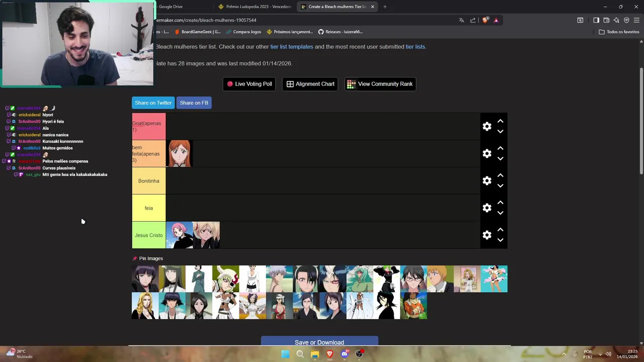Switch to Prêmio Ludopedia 2023 tab

(x=256, y=7)
